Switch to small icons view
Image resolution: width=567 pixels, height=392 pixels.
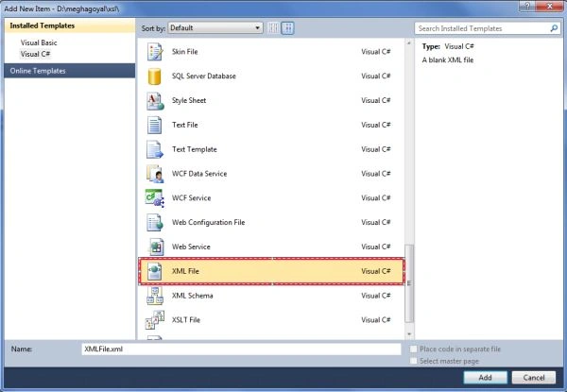(x=274, y=27)
